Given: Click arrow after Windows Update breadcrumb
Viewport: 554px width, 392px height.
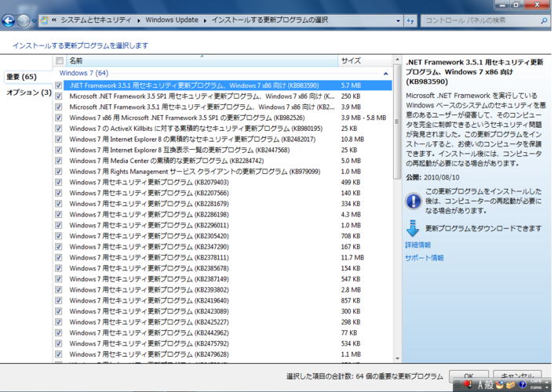Looking at the screenshot, I should pos(205,20).
